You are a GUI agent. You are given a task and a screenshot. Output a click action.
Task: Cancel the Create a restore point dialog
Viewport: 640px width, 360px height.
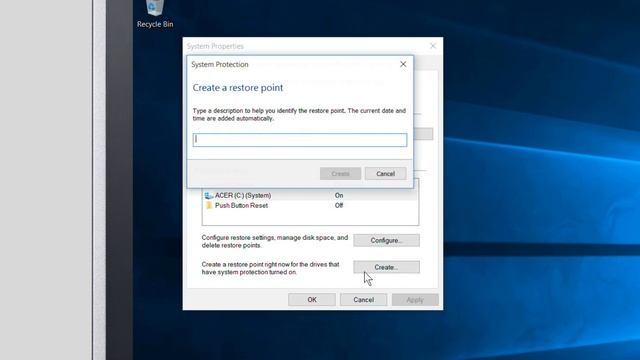385,173
